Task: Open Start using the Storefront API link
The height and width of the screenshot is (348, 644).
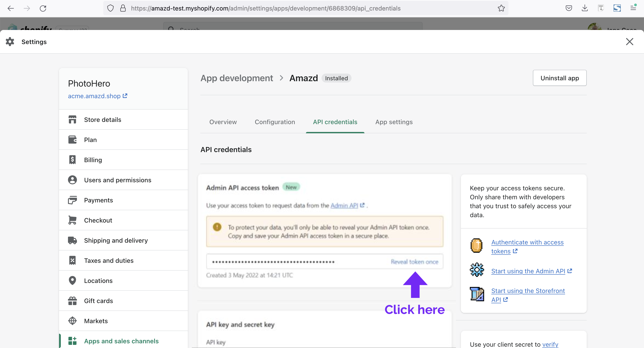Action: point(528,295)
